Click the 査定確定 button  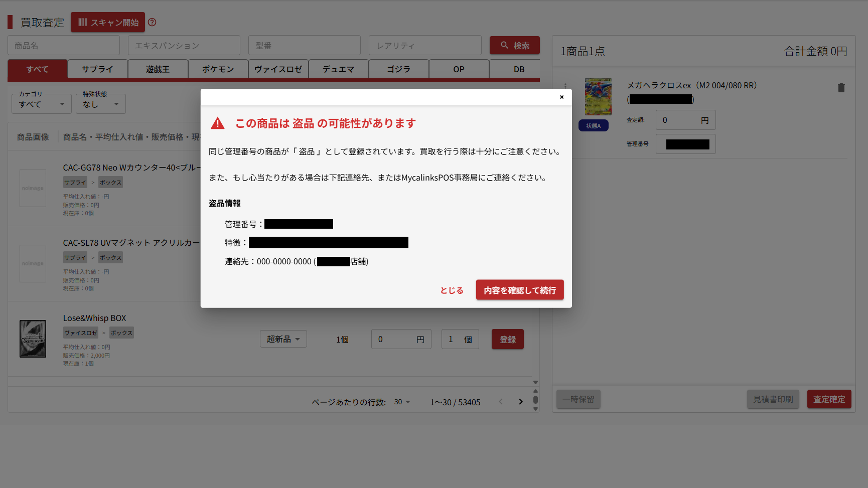point(829,399)
